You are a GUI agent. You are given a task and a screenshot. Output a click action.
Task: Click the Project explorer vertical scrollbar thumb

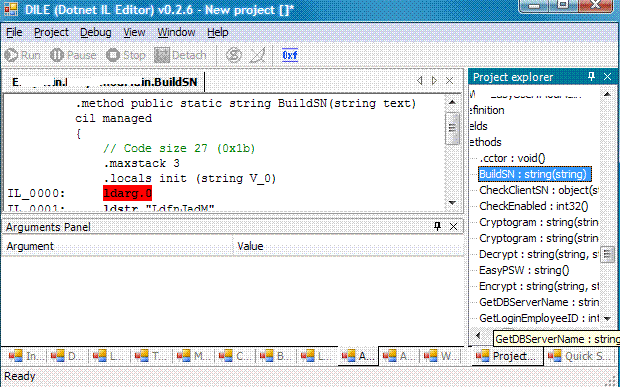click(x=607, y=255)
